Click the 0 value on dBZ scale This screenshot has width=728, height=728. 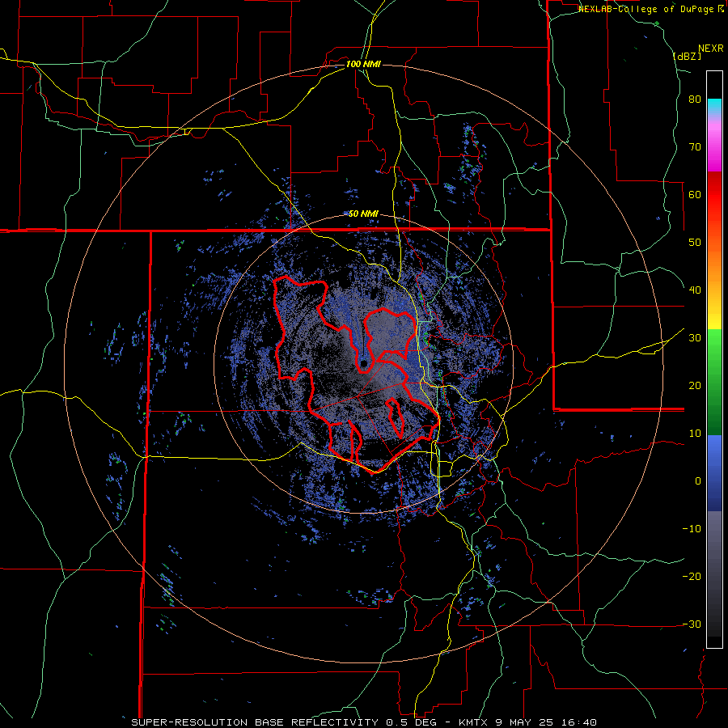[x=698, y=481]
